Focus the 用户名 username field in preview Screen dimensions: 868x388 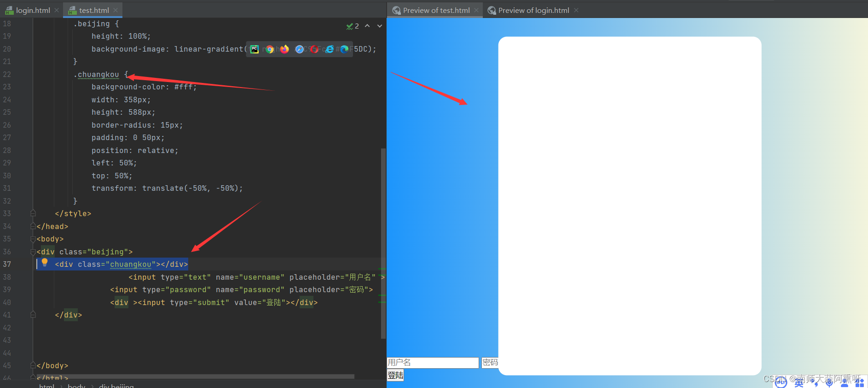coord(433,363)
